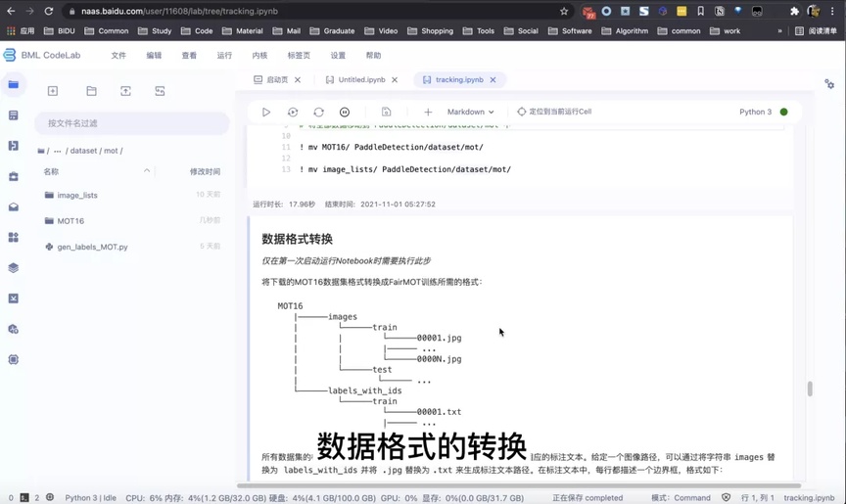Click the envelope-shaped sidebar icon

tap(14, 207)
